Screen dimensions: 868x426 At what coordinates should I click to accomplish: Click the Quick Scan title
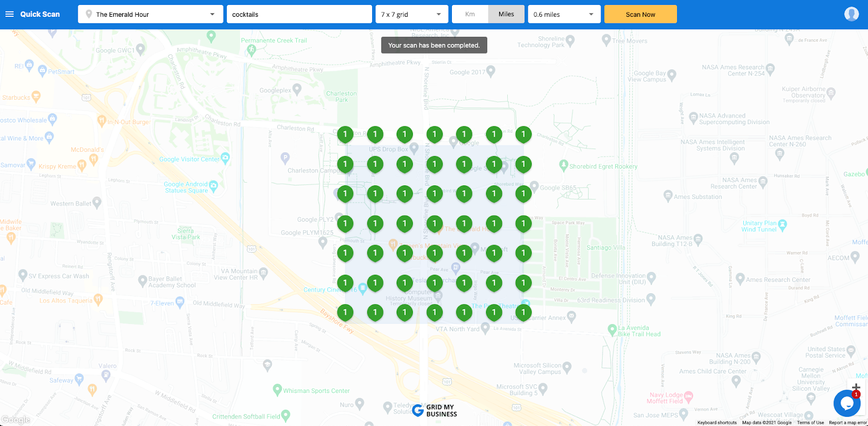(40, 14)
